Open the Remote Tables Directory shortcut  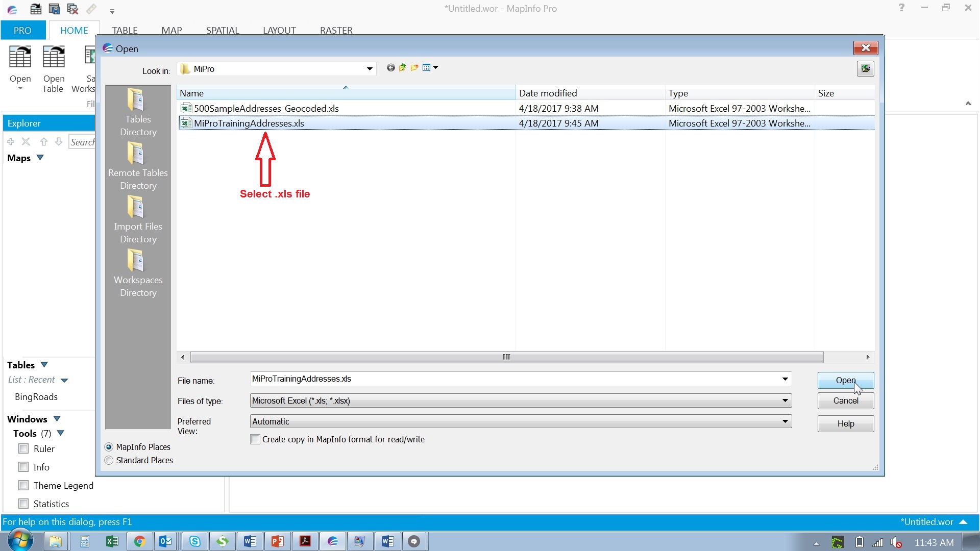138,166
